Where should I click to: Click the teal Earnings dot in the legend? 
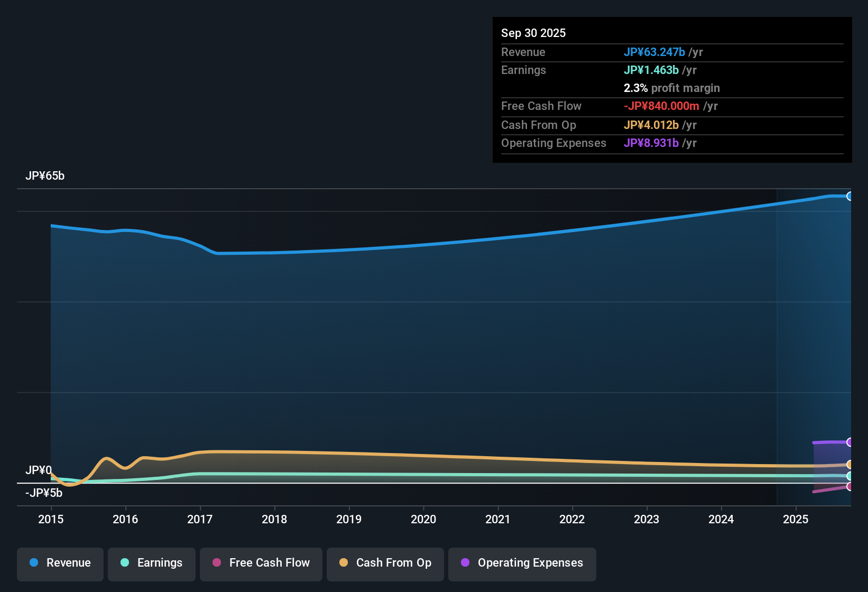point(125,563)
